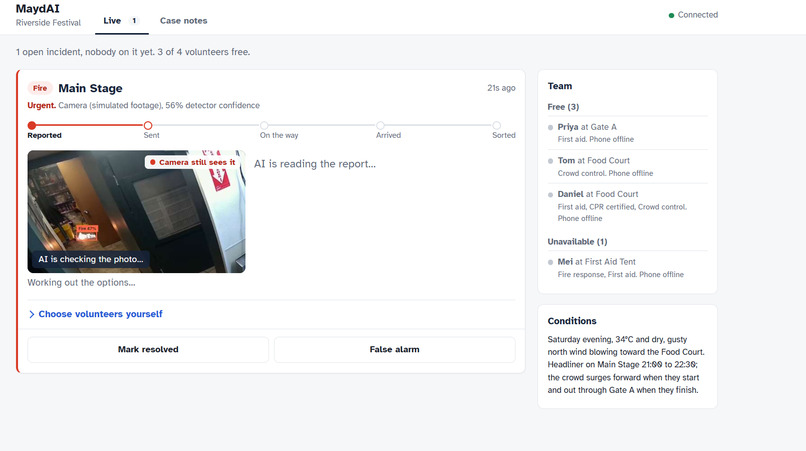
Task: Click 'Working out the options...' status
Action: [x=81, y=282]
